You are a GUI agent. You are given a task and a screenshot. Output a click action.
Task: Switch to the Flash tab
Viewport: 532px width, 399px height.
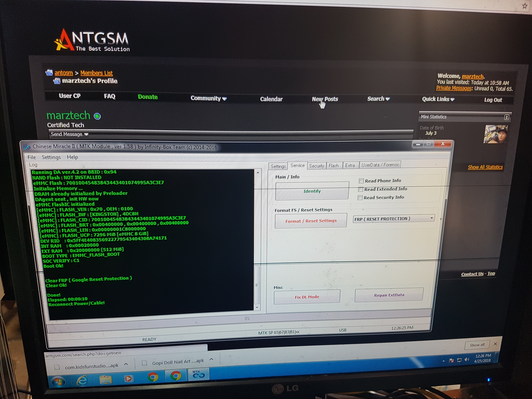[x=334, y=165]
